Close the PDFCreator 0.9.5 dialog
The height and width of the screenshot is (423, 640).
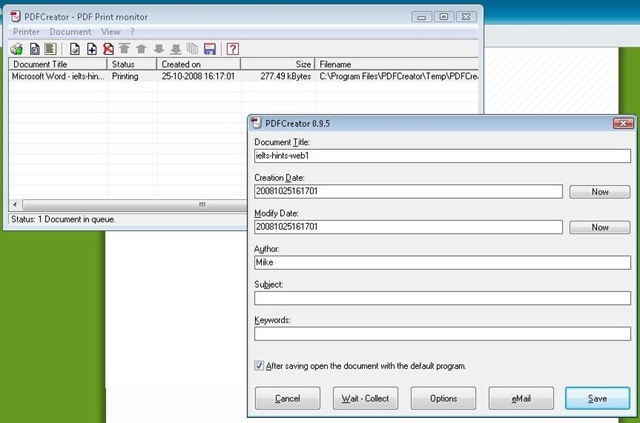coord(623,123)
